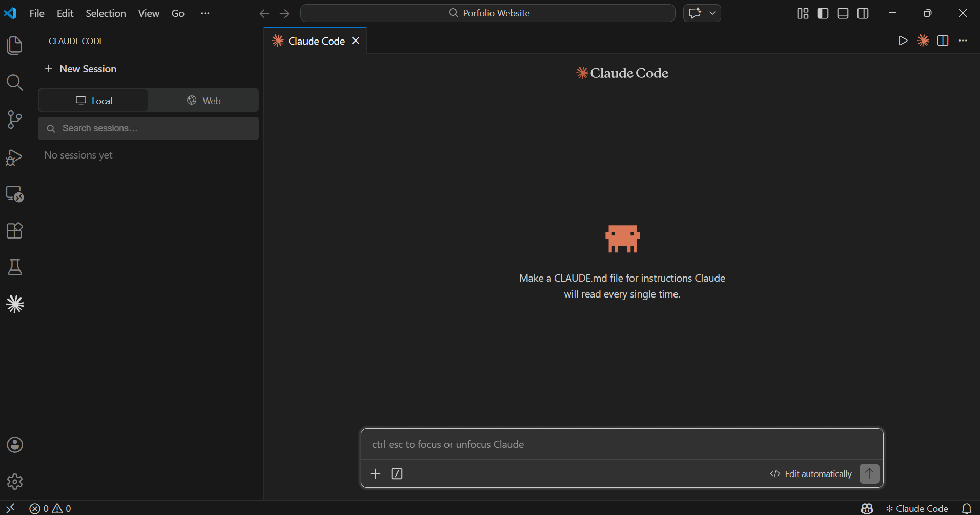
Task: Open the remote window indicator in status bar
Action: pyautogui.click(x=10, y=508)
